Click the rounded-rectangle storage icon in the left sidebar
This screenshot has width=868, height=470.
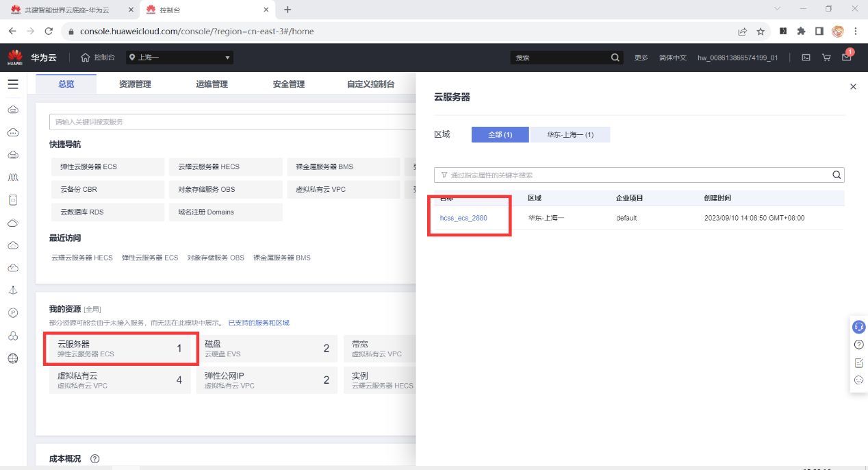tap(13, 200)
